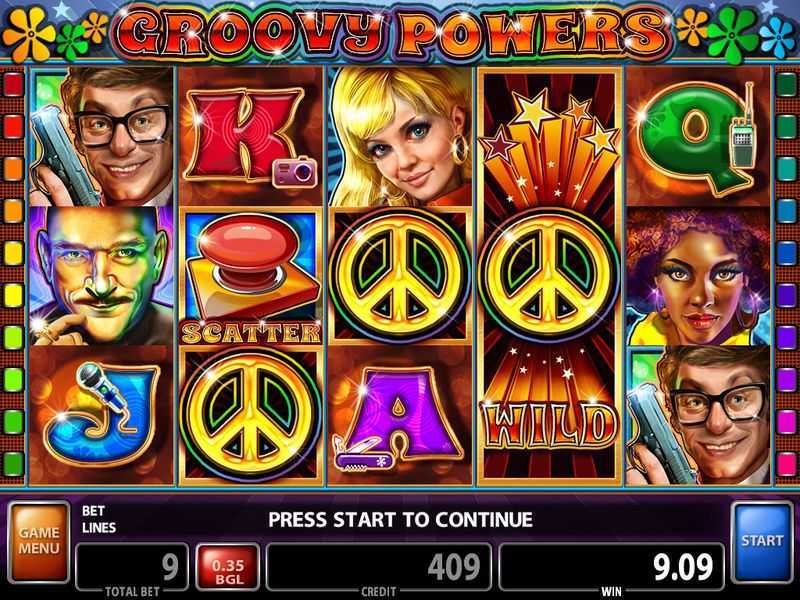Viewport: 800px width, 600px height.
Task: Select the afro-haired woman symbol
Action: point(697,276)
